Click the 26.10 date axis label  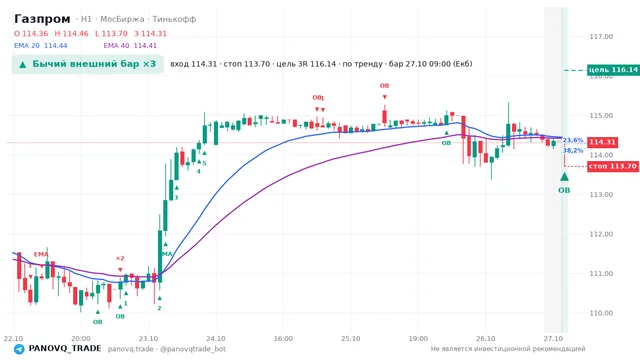[x=486, y=339]
